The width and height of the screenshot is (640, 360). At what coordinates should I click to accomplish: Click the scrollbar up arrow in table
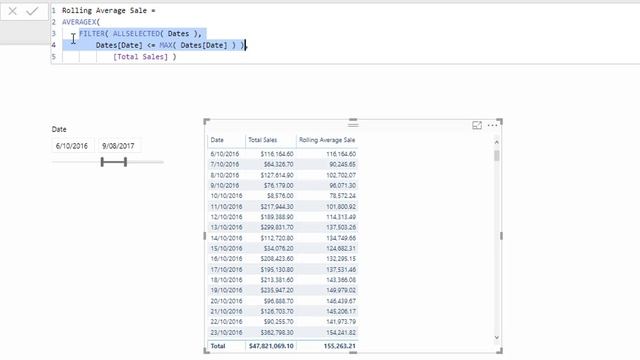[x=497, y=142]
